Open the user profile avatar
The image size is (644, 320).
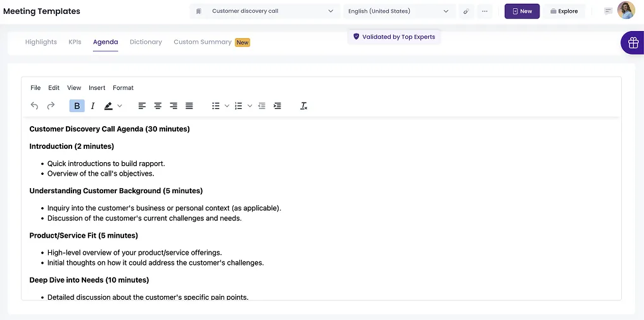pyautogui.click(x=626, y=10)
